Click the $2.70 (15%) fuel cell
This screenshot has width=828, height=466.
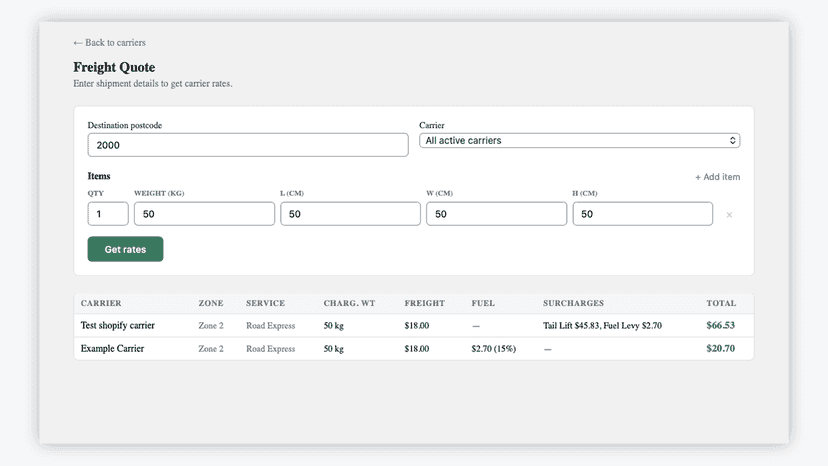tap(494, 349)
